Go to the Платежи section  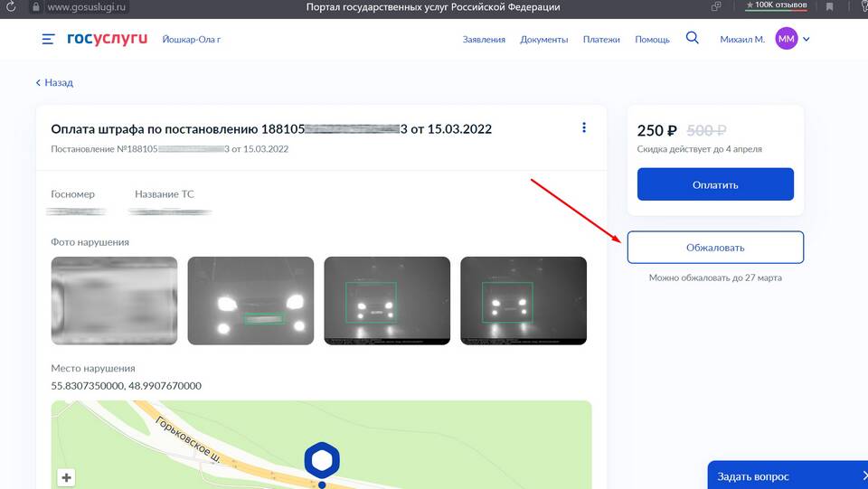tap(601, 40)
